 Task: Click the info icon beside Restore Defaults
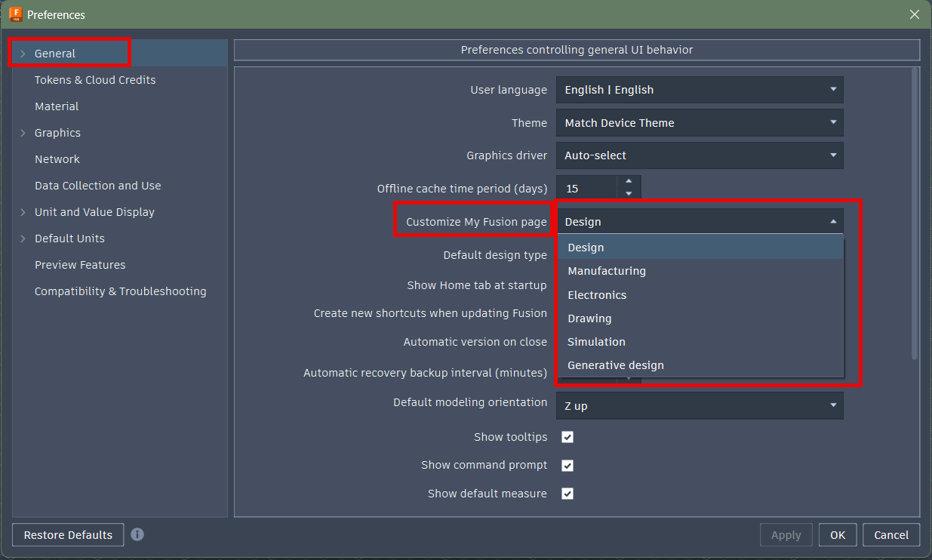[137, 534]
